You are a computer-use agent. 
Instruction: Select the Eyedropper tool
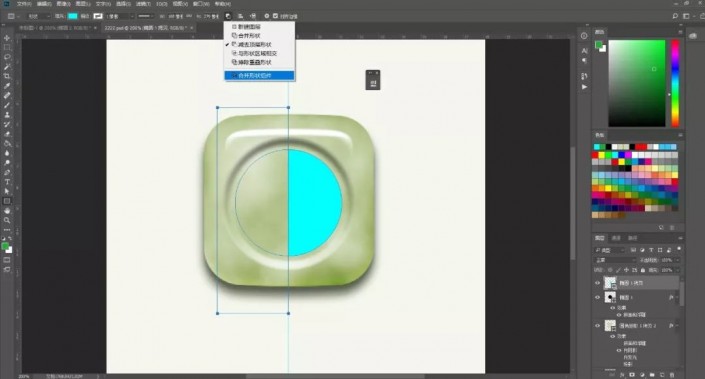(x=7, y=86)
